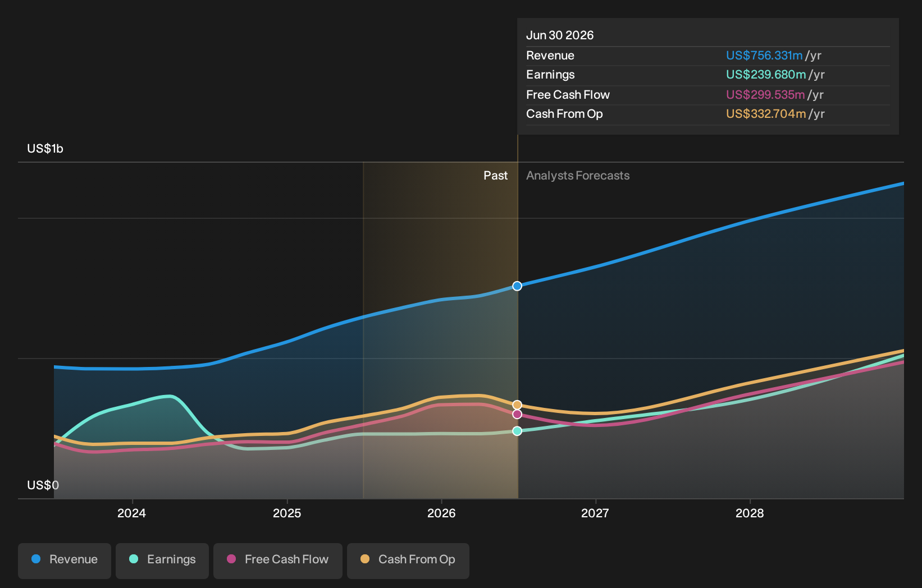Click the blue Revenue legend dot
This screenshot has width=922, height=588.
pyautogui.click(x=36, y=559)
